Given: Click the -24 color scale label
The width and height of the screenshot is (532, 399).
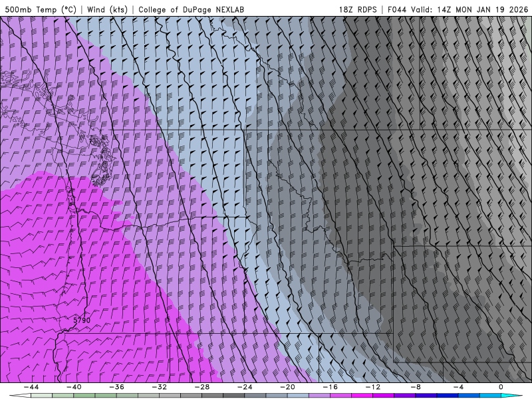Looking at the screenshot, I should click(x=245, y=387).
